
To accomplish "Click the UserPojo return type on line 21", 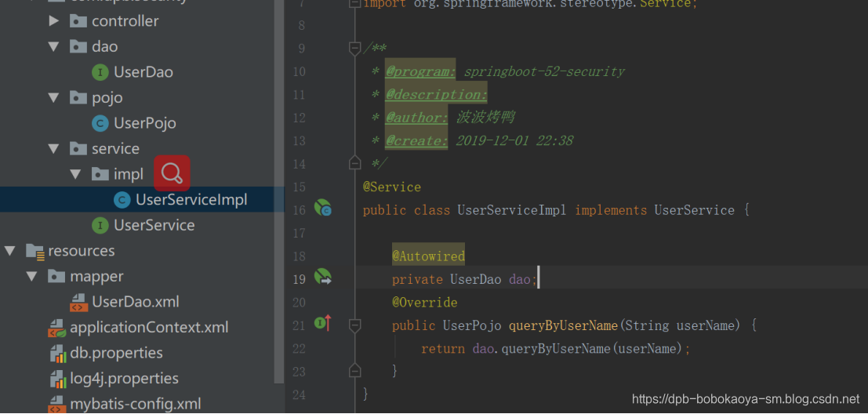I will (x=472, y=325).
